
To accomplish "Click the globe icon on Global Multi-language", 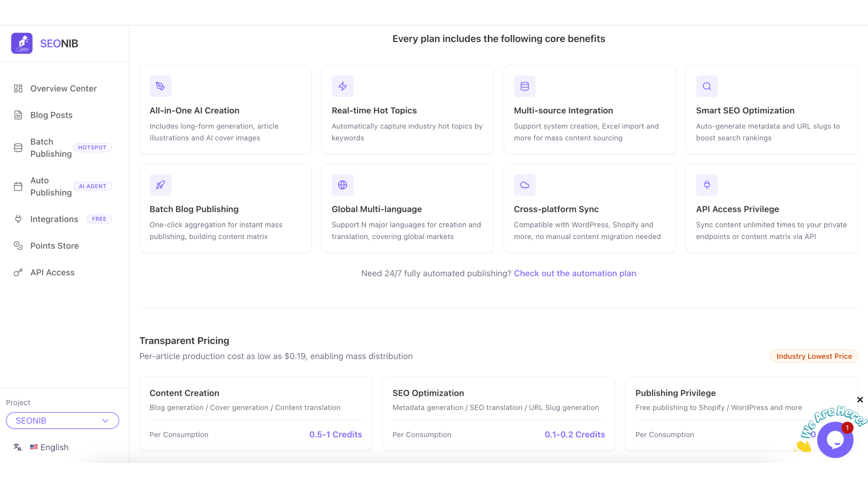I will 342,185.
